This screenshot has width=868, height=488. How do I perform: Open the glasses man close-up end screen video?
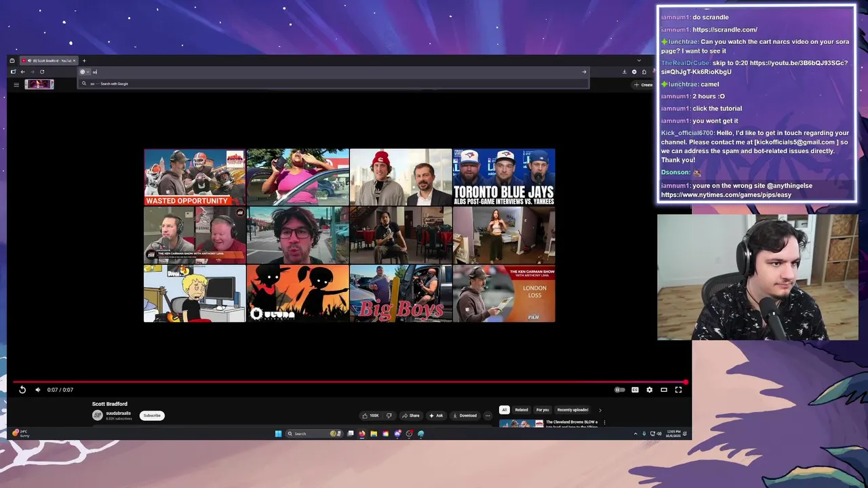click(x=298, y=235)
